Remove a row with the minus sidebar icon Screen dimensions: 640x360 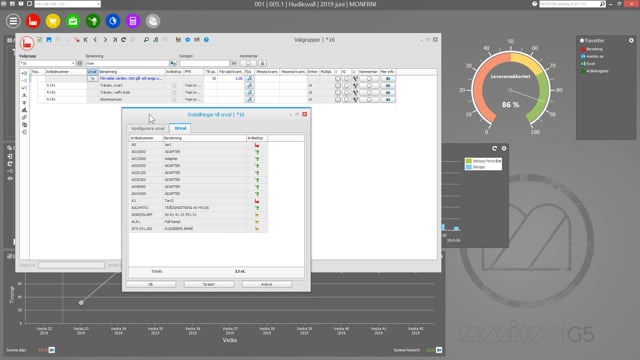[x=24, y=80]
